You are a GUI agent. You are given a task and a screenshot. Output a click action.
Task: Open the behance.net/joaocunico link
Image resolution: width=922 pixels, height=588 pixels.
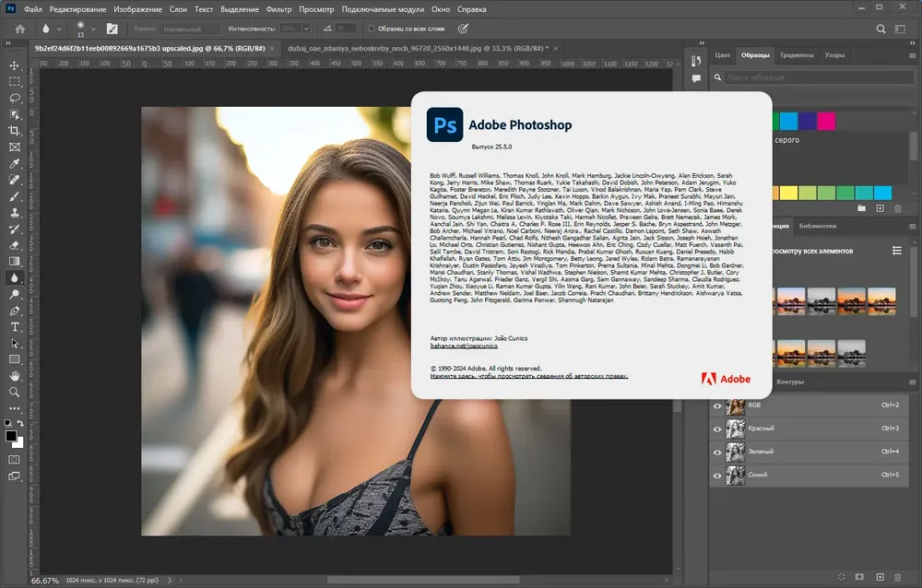(x=464, y=346)
